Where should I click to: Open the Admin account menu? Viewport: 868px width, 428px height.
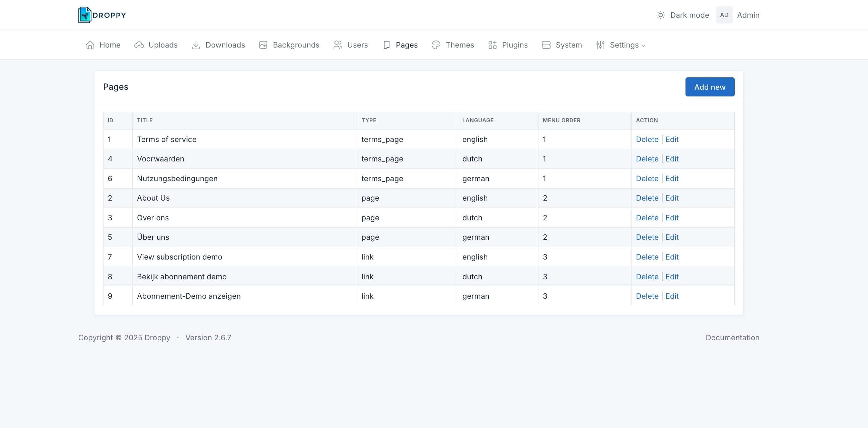(748, 15)
